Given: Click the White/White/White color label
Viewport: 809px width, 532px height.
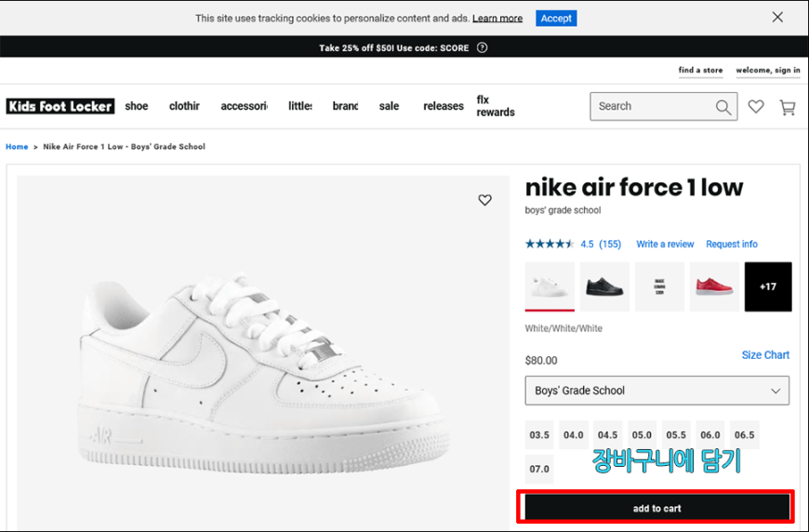Looking at the screenshot, I should (564, 328).
